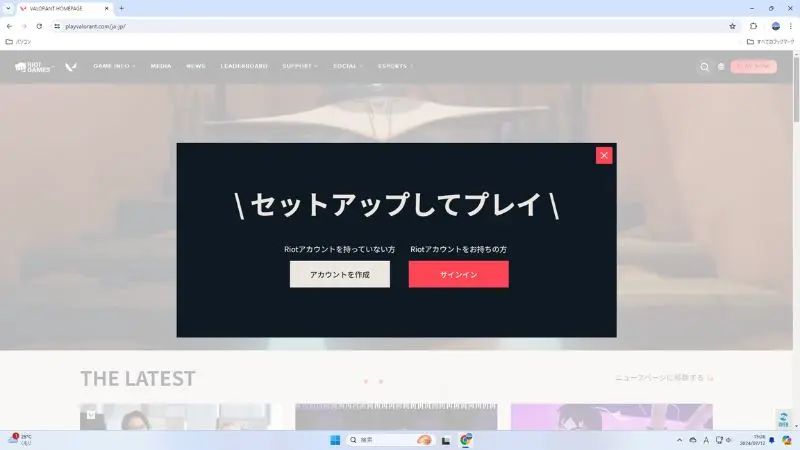800x450 pixels.
Task: Close the setup dialog with the red X
Action: 604,156
